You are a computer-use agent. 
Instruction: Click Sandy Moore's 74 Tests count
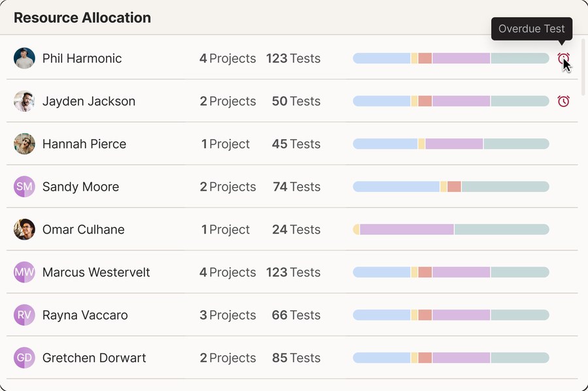click(x=297, y=187)
